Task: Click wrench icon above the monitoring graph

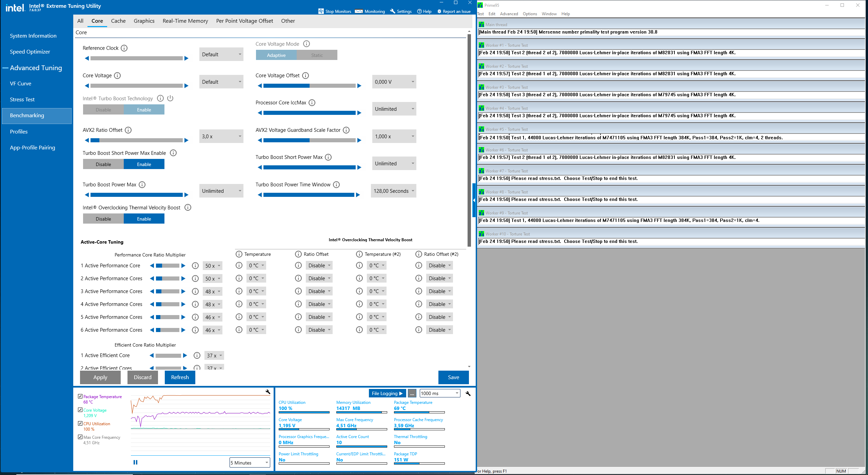Action: tap(268, 392)
